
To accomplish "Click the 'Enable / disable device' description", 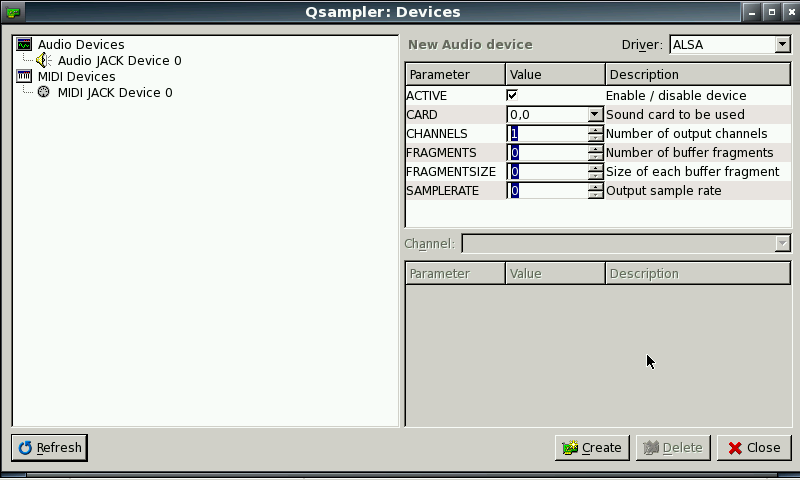I will pos(676,95).
